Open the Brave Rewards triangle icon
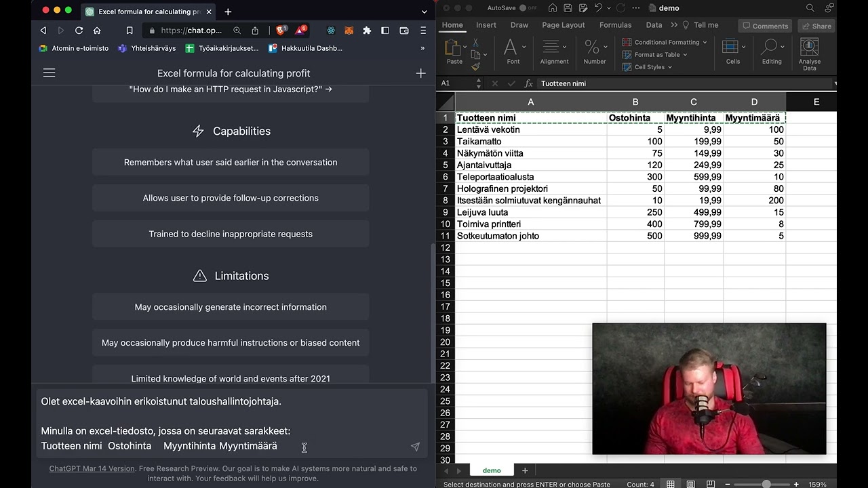868x488 pixels. pyautogui.click(x=301, y=30)
